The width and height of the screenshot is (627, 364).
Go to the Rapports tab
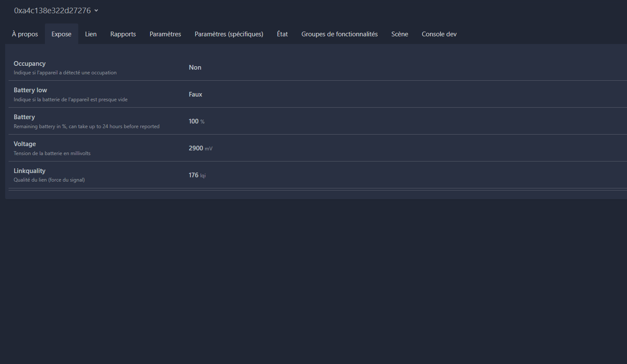(x=123, y=34)
